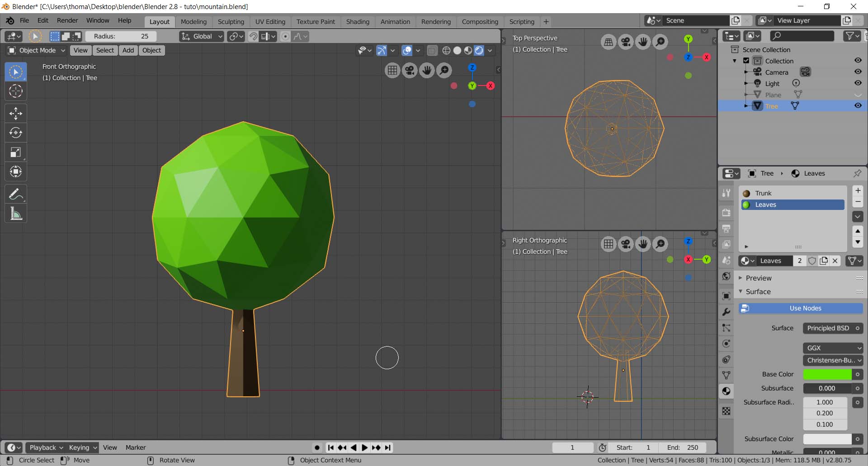Open the Render menu
The height and width of the screenshot is (466, 868).
point(67,21)
